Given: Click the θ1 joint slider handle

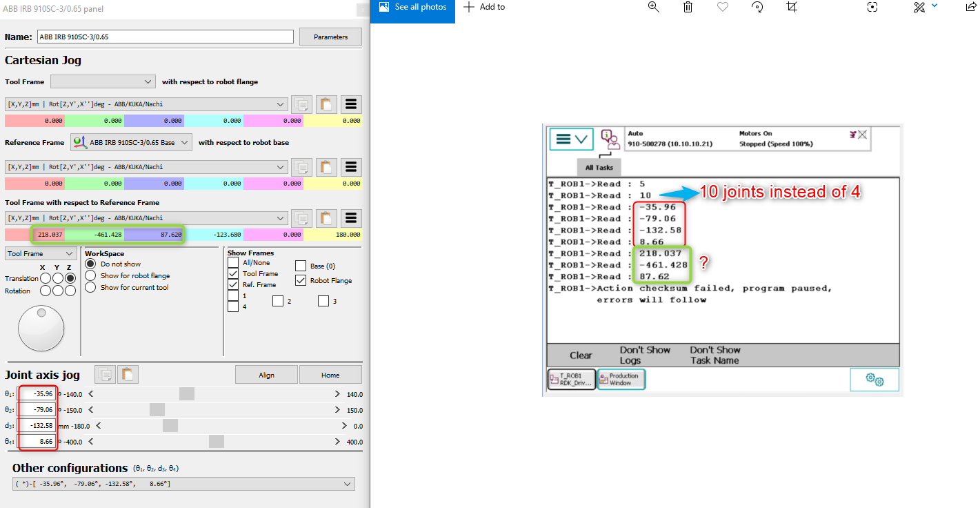Looking at the screenshot, I should 186,394.
